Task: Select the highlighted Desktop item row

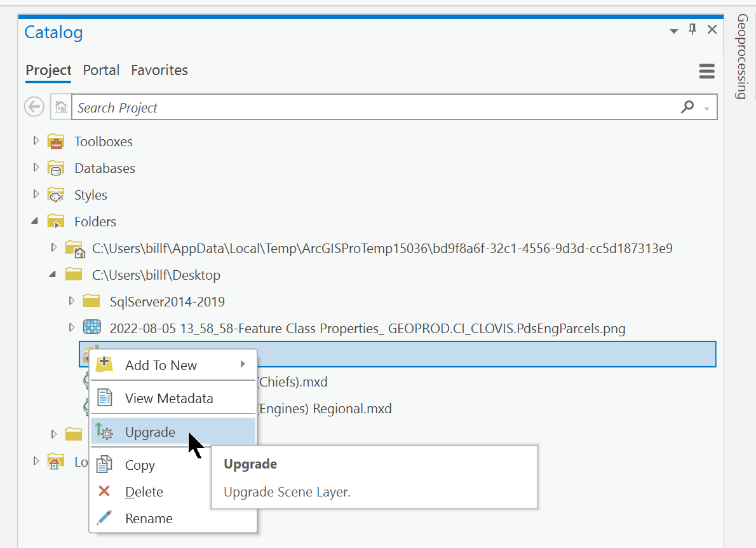Action: (445, 354)
